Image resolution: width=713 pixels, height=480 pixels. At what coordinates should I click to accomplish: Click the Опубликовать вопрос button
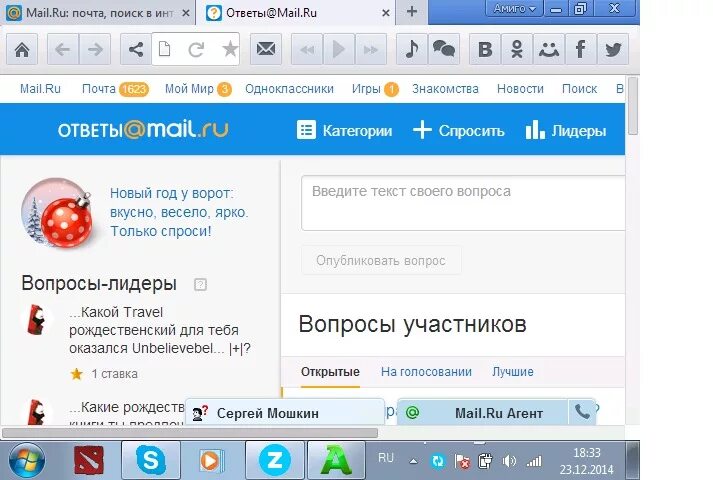tap(381, 260)
